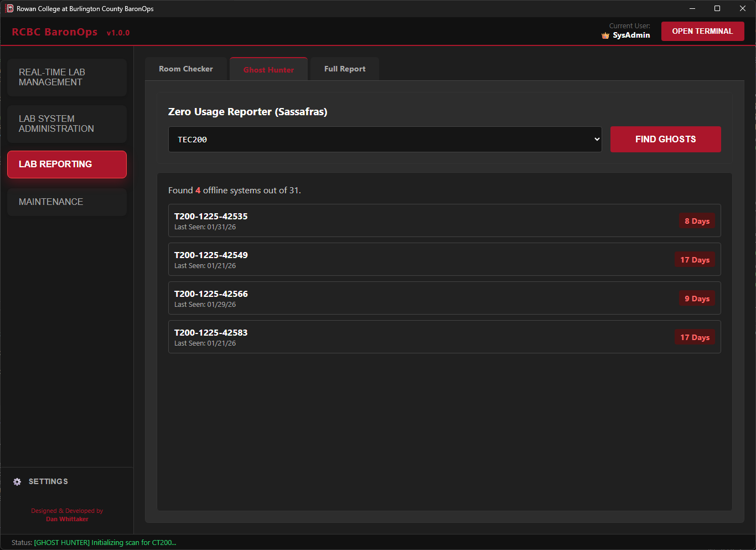Viewport: 756px width, 550px height.
Task: Select the Ghost Hunter tab
Action: tap(268, 69)
